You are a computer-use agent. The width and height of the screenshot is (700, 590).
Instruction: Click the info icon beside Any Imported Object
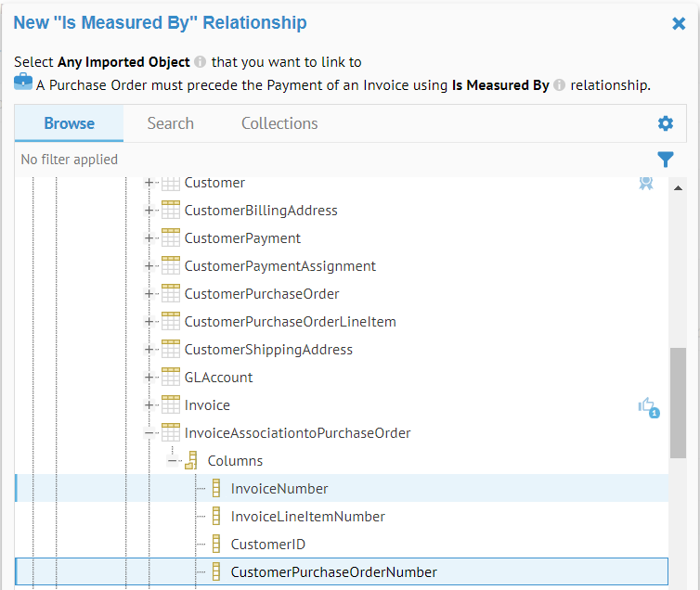click(x=201, y=62)
